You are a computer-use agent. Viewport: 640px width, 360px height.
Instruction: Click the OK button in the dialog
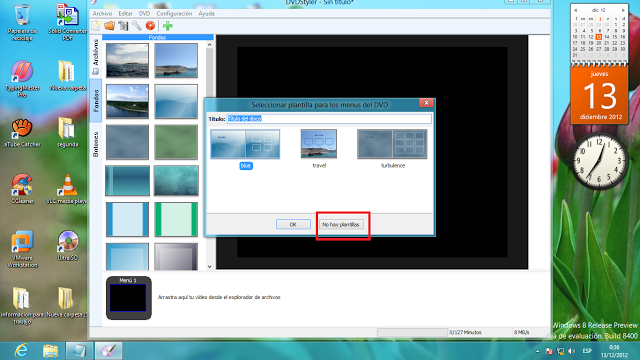[x=293, y=224]
